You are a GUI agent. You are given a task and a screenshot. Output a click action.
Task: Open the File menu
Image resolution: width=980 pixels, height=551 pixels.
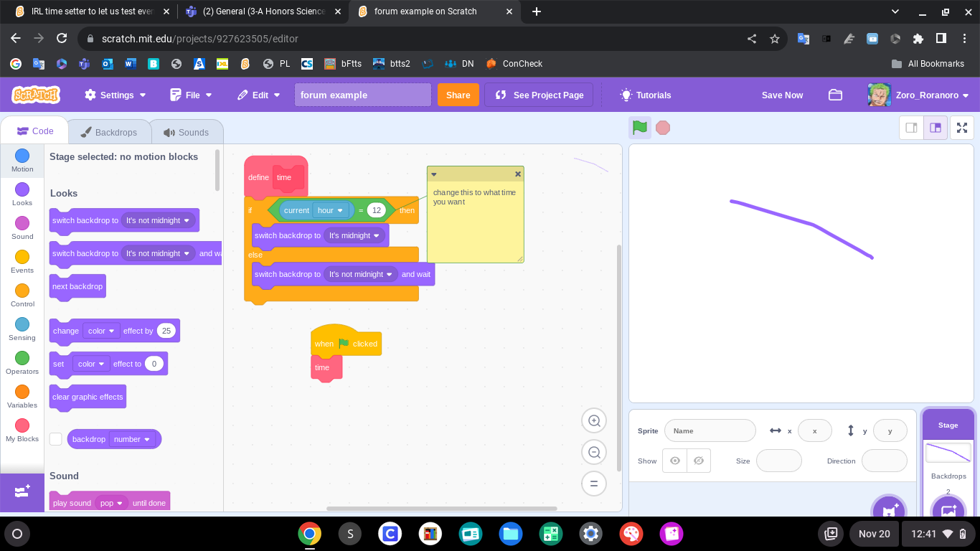pyautogui.click(x=191, y=95)
